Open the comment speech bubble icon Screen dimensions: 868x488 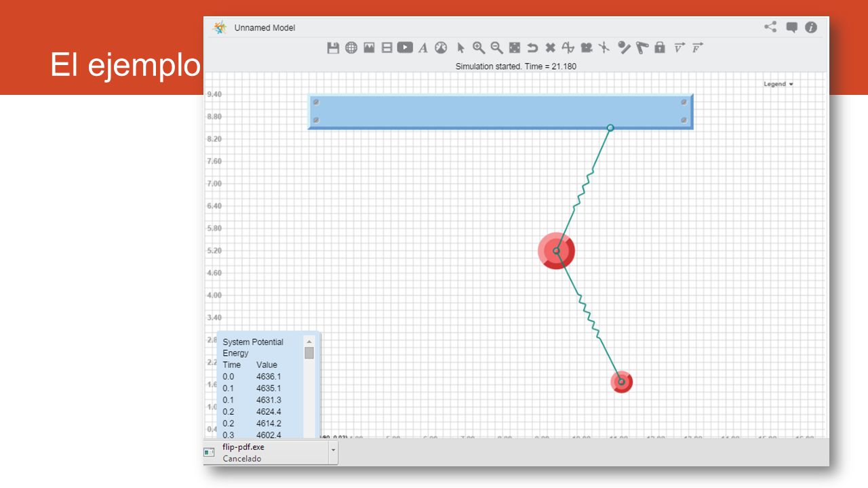[x=791, y=27]
